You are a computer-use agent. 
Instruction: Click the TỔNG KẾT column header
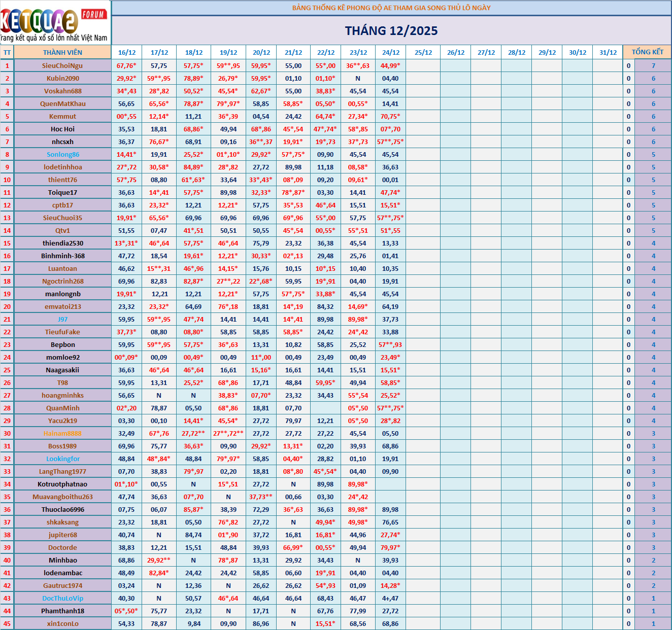coord(647,52)
